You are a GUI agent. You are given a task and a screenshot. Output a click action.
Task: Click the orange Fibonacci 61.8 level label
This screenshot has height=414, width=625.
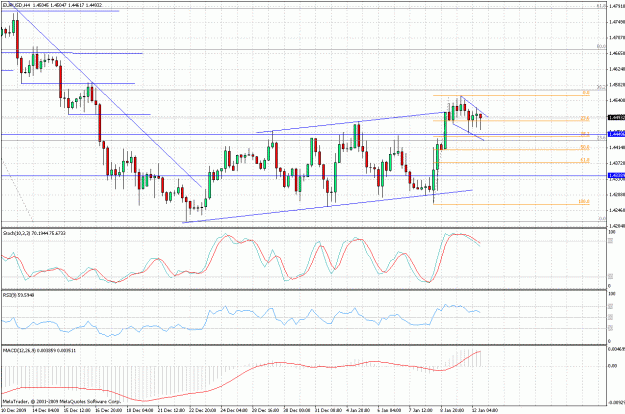tap(585, 160)
